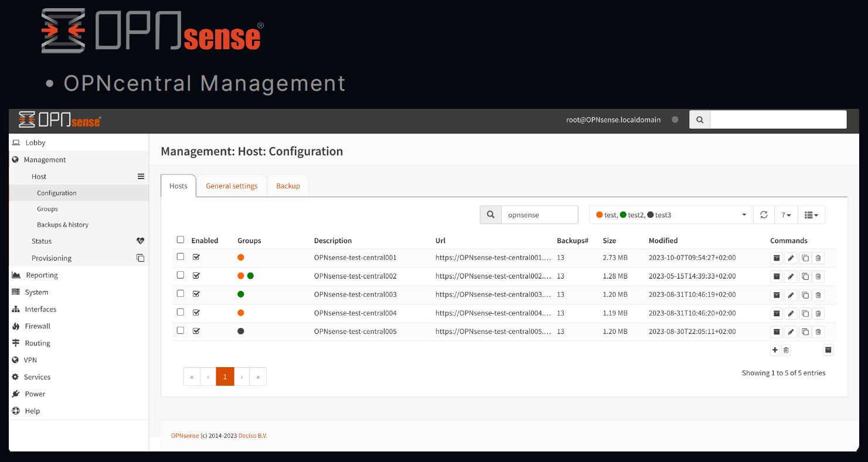Go to the next page of results
868x462 pixels.
click(242, 377)
